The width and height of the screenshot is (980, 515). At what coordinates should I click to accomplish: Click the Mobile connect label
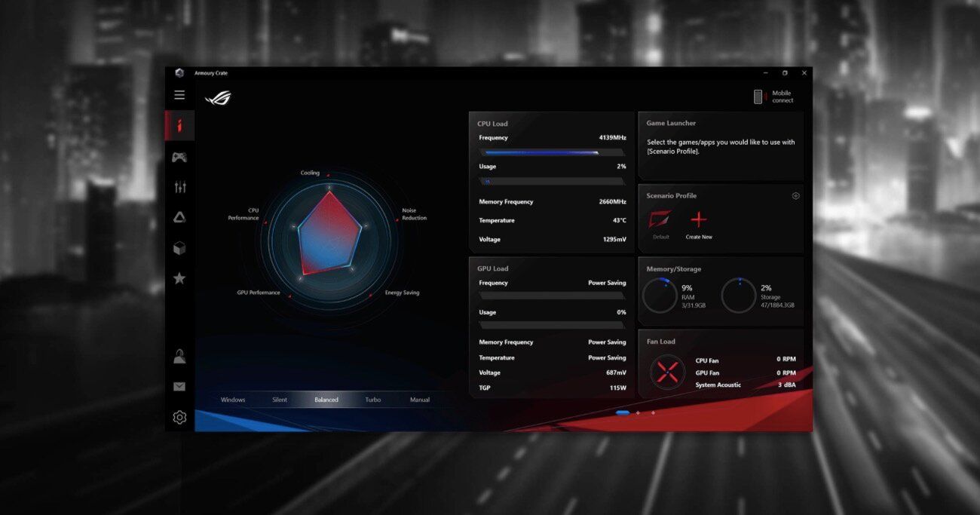coord(782,97)
